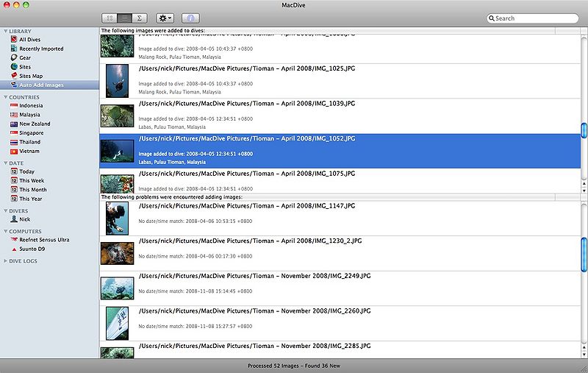Viewport: 588px width, 373px height.
Task: Switch to the grid (icon) view button
Action: point(110,18)
